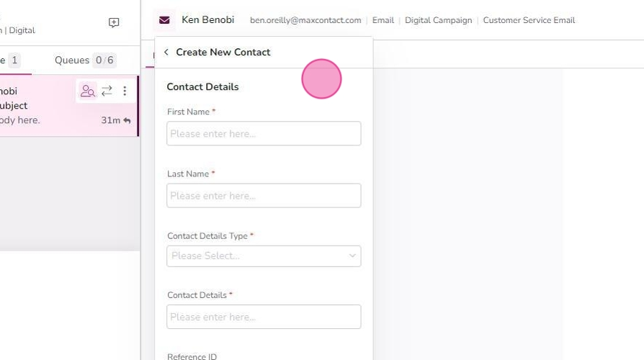The image size is (644, 360).
Task: Click the Email channel label in the header
Action: (x=383, y=21)
